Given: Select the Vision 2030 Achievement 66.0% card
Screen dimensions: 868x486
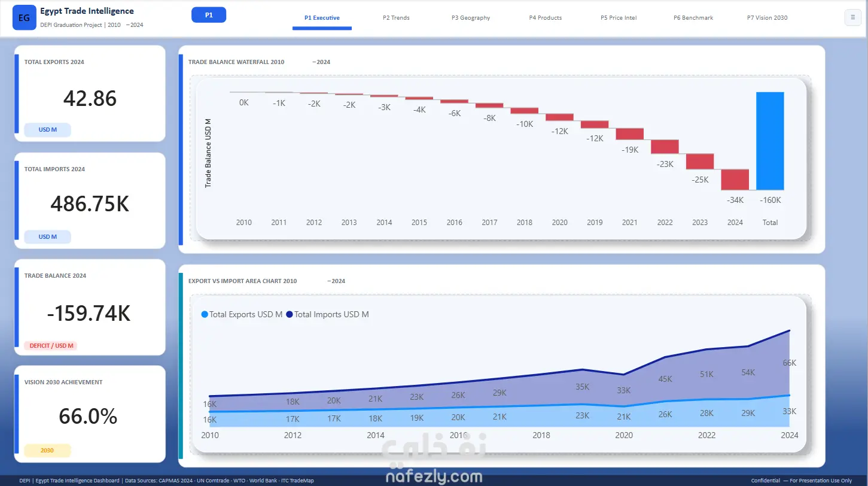Looking at the screenshot, I should (90, 414).
